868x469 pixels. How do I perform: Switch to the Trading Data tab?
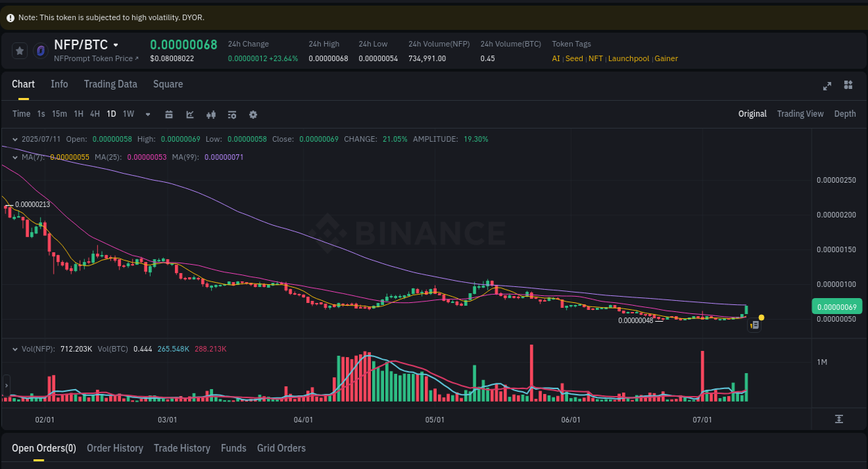[x=110, y=84]
